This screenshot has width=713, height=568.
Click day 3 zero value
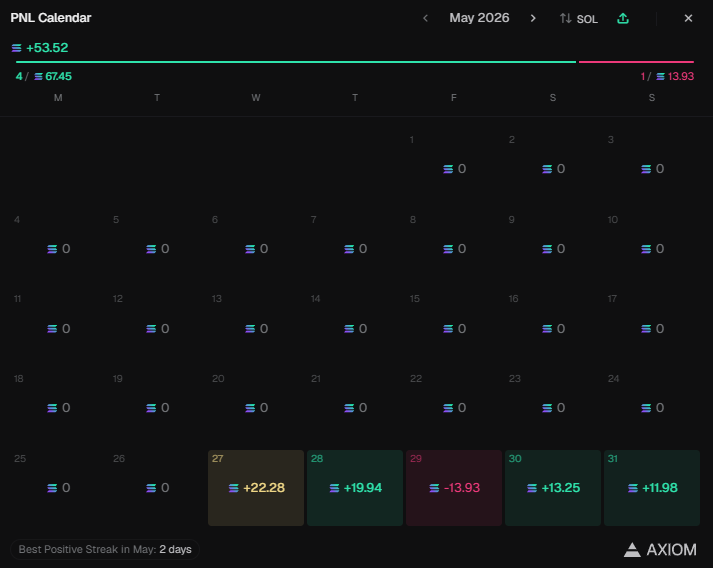(660, 169)
